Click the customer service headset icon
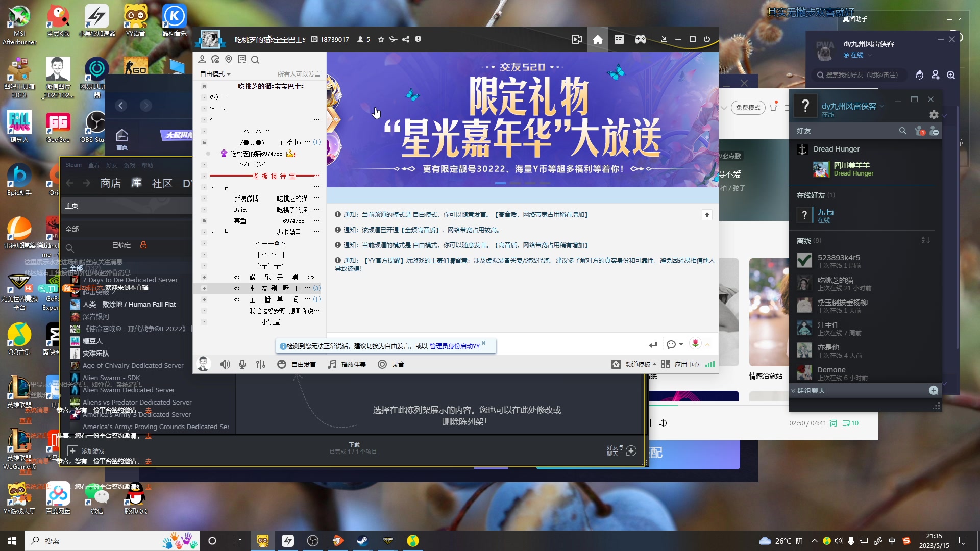This screenshot has height=551, width=980. click(x=919, y=75)
